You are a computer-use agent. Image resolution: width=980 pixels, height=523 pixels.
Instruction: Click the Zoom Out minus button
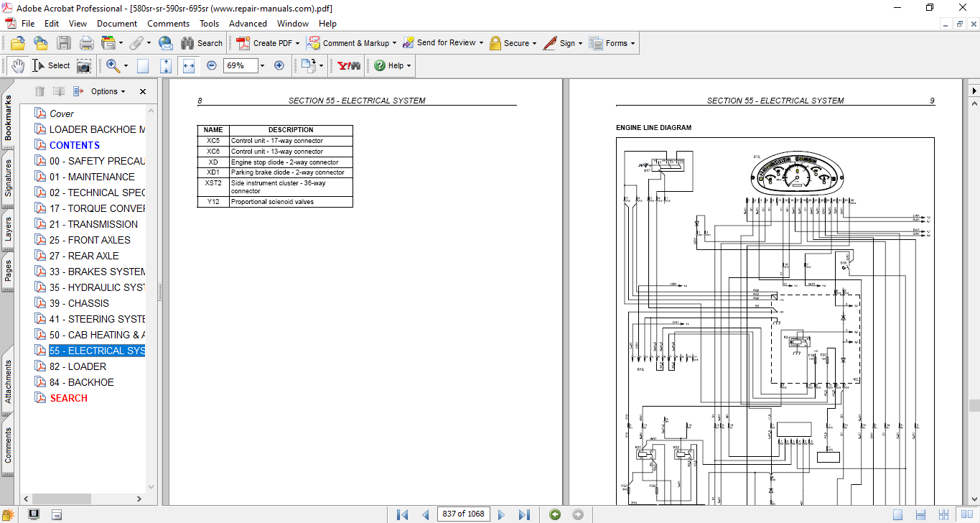click(x=212, y=65)
